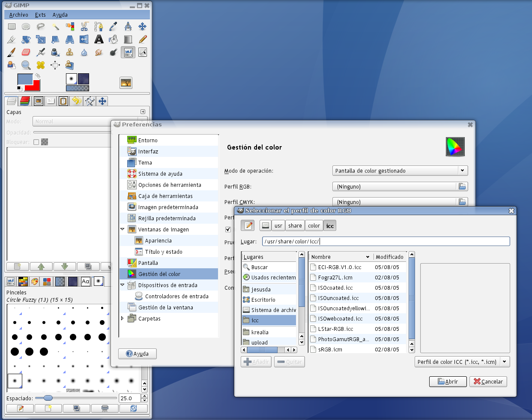The image size is (532, 420).
Task: Switch to the Channels tab in dock
Action: pyautogui.click(x=25, y=101)
